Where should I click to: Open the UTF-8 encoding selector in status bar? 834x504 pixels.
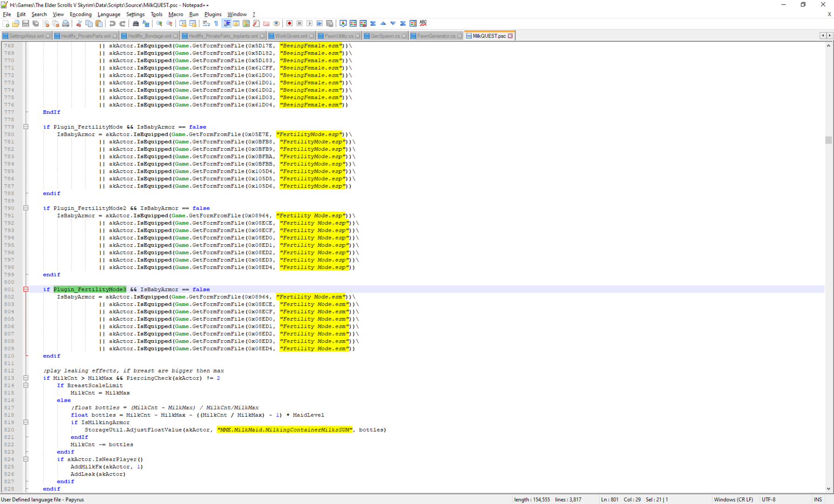pyautogui.click(x=768, y=499)
